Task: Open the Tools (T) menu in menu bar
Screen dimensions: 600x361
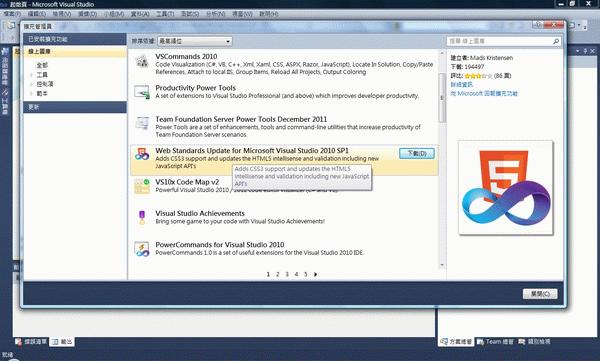Action: pyautogui.click(x=165, y=14)
